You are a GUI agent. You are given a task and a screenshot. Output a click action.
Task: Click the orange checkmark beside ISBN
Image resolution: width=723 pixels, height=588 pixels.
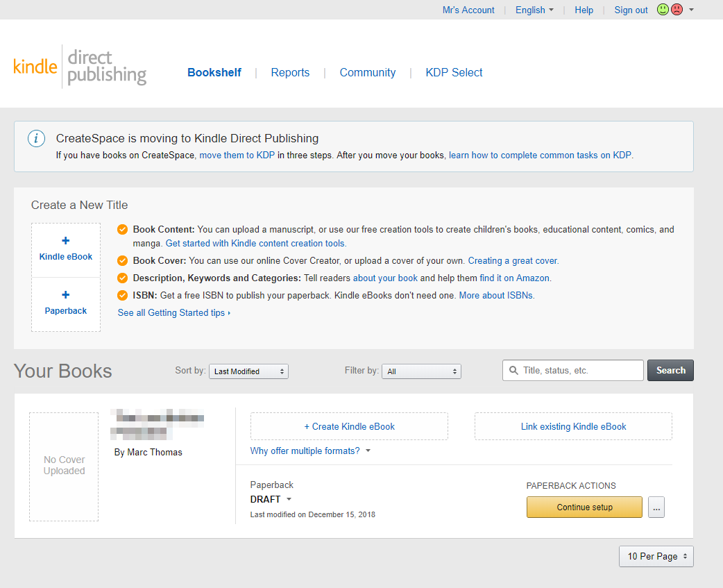pos(122,296)
